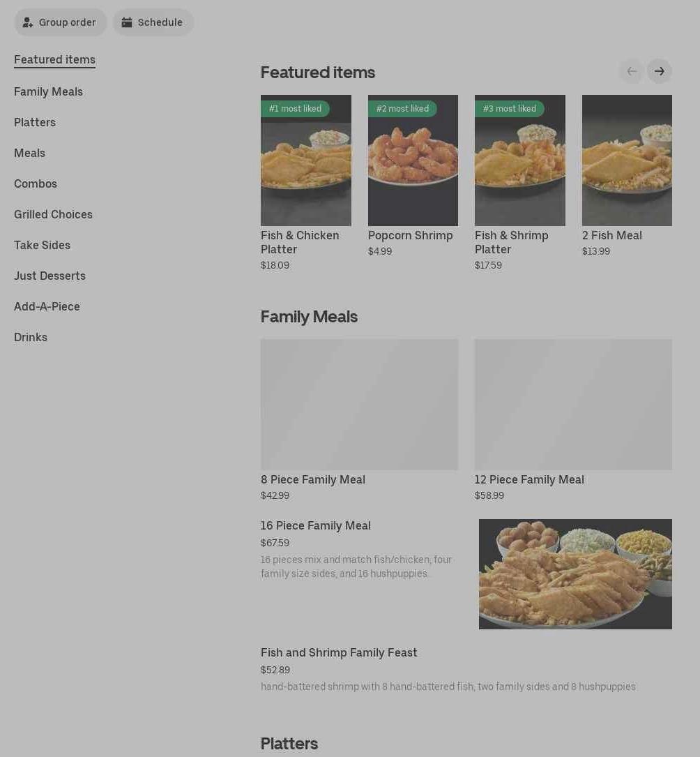The image size is (700, 757).
Task: Navigate to the Drinks section
Action: (x=31, y=337)
